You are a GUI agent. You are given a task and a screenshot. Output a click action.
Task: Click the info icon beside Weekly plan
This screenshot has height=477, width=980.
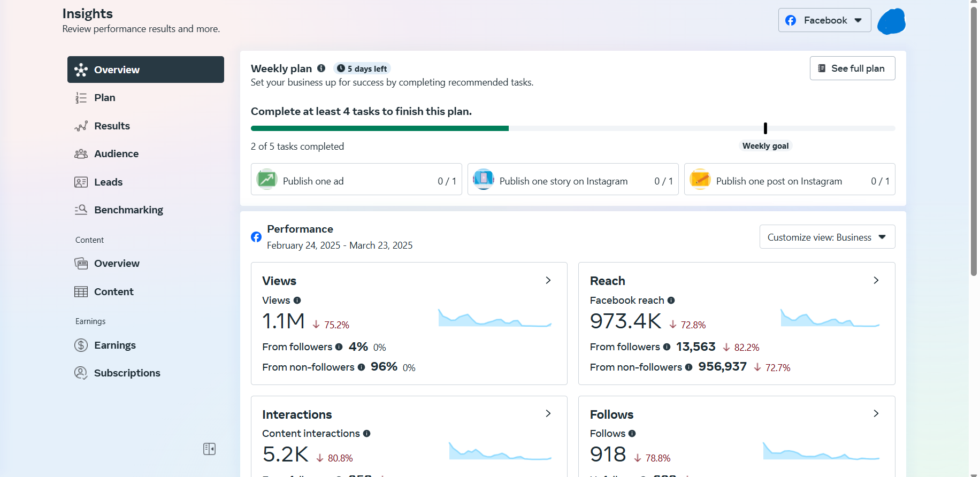[x=321, y=68]
